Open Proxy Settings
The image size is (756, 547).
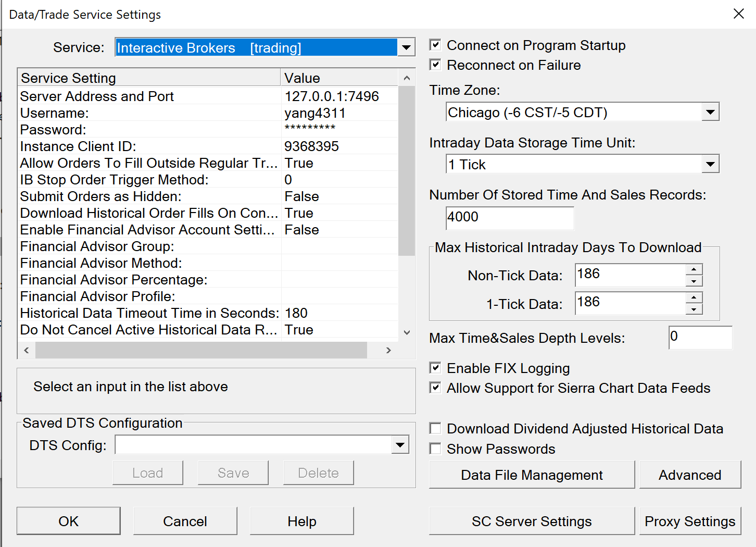pyautogui.click(x=690, y=521)
